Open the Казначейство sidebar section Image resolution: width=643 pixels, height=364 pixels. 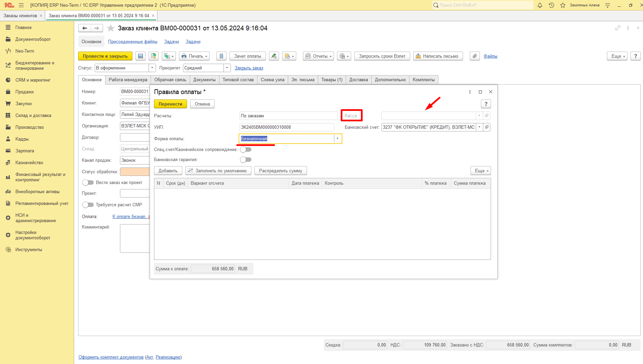29,163
